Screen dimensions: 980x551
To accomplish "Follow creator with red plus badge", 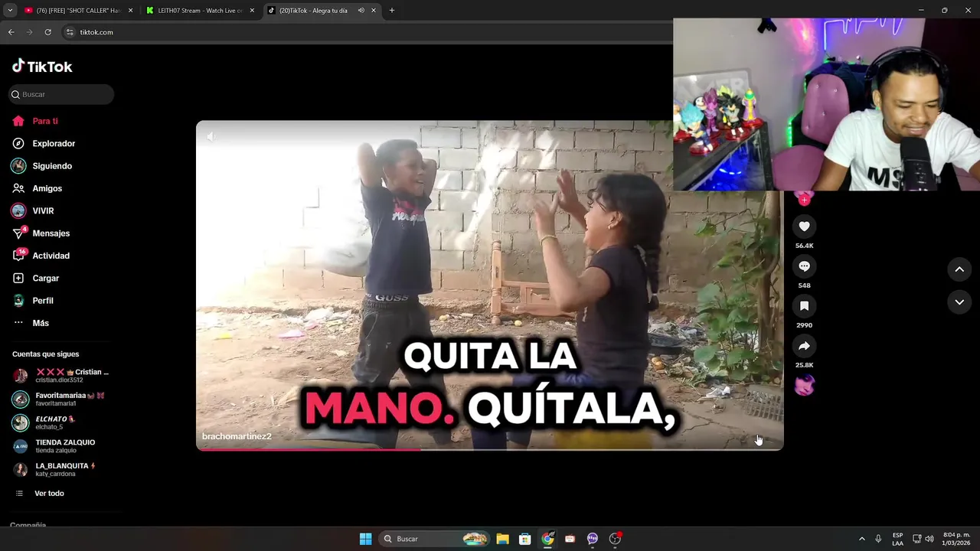I will (804, 200).
